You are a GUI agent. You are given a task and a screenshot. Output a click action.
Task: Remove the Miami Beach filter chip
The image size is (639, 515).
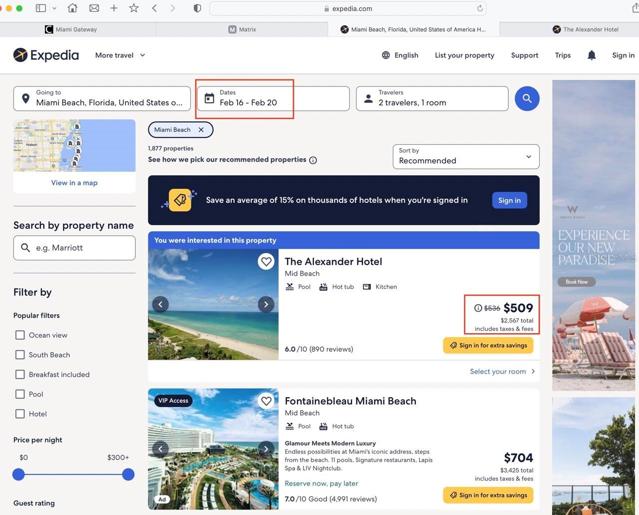201,130
